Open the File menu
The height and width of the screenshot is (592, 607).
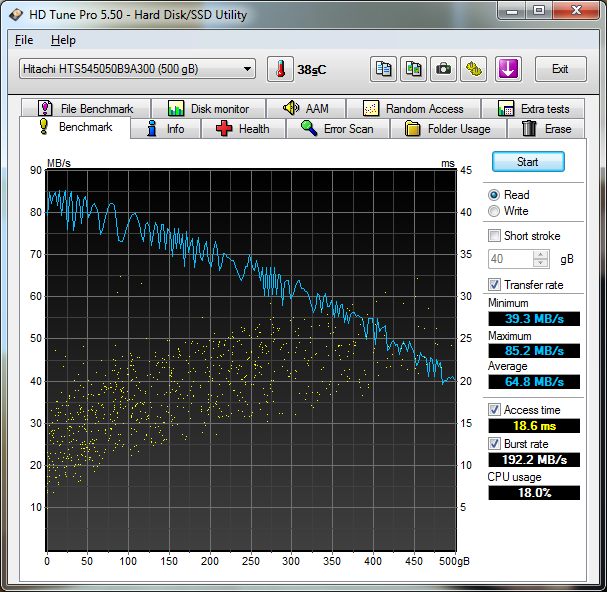(x=24, y=40)
